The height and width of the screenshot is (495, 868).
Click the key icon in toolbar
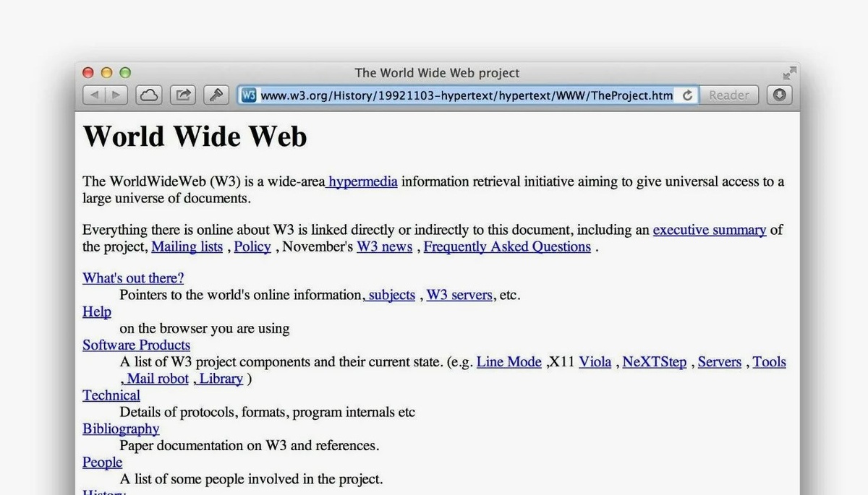click(216, 95)
